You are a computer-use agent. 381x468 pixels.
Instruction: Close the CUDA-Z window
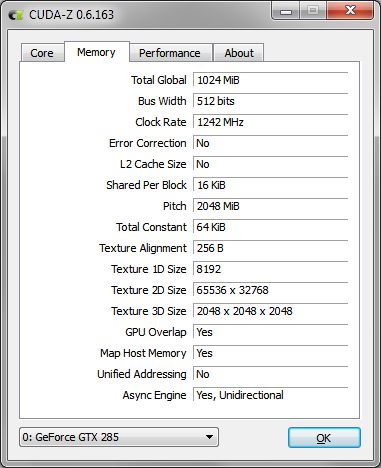pos(350,11)
